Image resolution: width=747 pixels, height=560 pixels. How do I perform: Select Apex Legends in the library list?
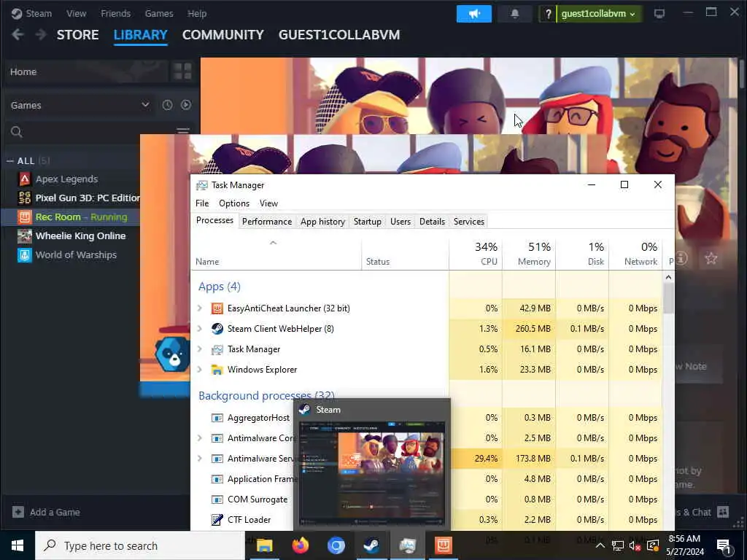[66, 179]
